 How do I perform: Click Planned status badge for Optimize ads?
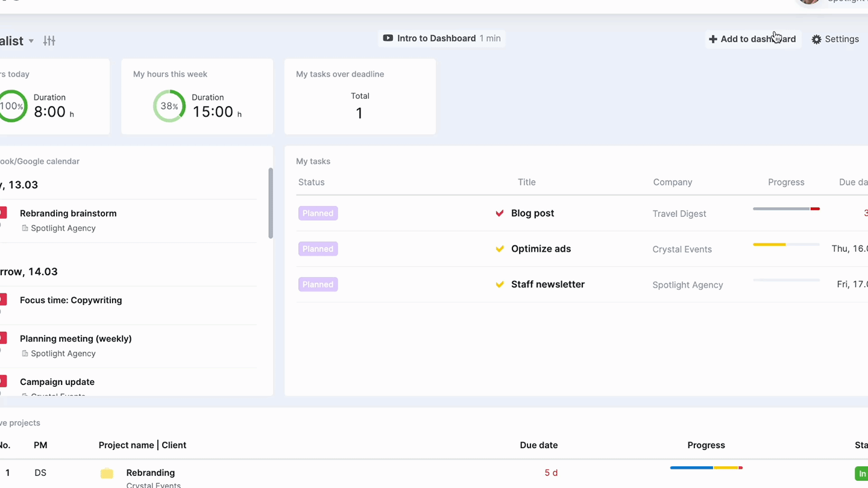pos(318,249)
